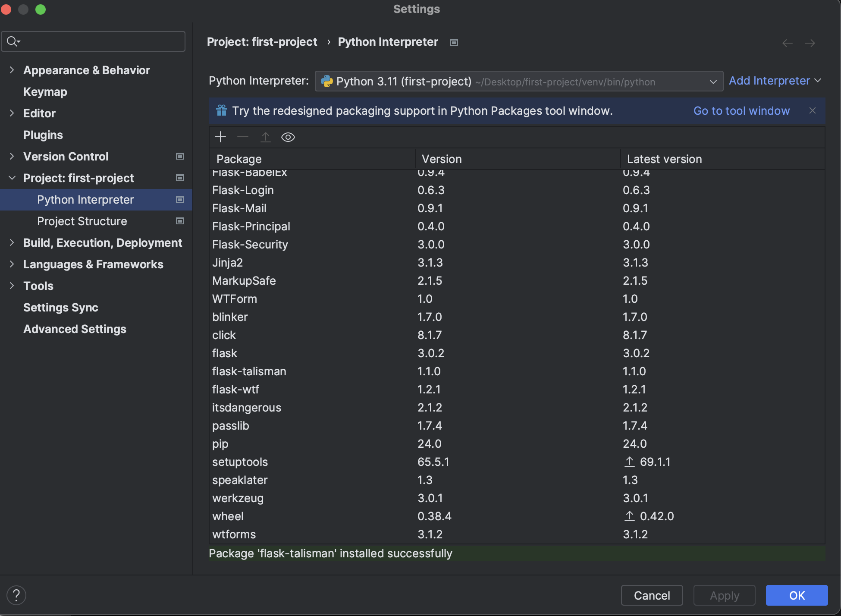Screen dimensions: 841x616
Task: Open Advanced Settings page
Action: click(x=75, y=329)
